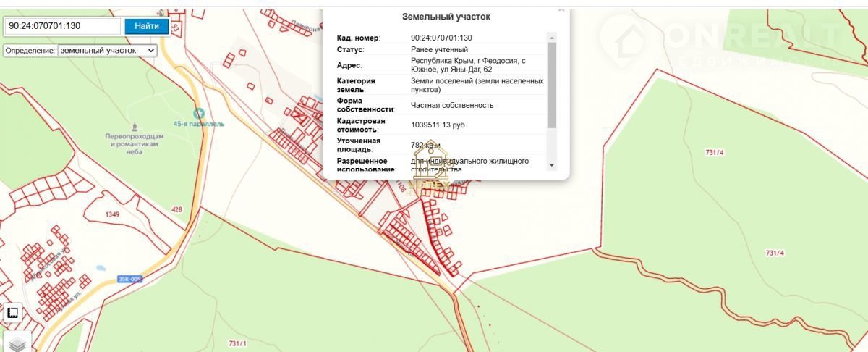The image size is (868, 352).
Task: Click the Кад. номер value in popup
Action: (x=441, y=38)
